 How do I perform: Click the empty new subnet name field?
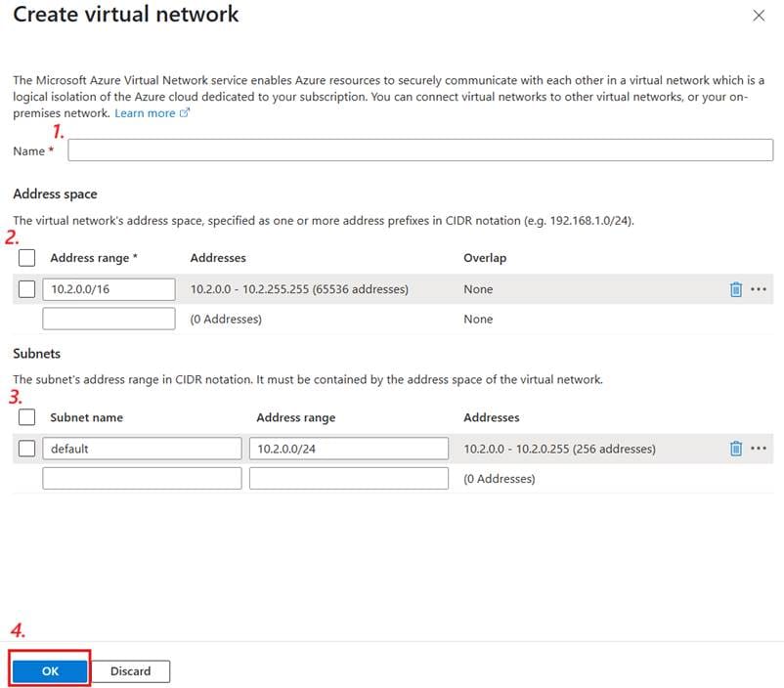pos(142,479)
